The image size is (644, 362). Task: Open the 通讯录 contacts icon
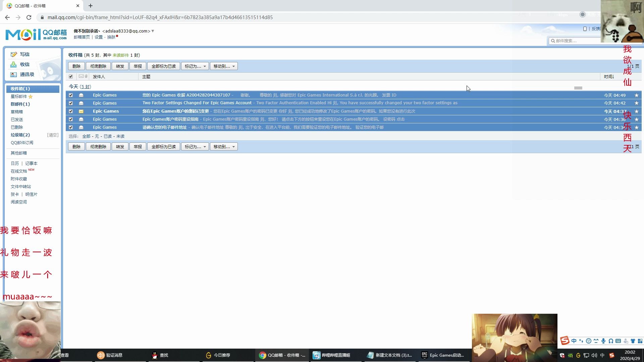(13, 74)
